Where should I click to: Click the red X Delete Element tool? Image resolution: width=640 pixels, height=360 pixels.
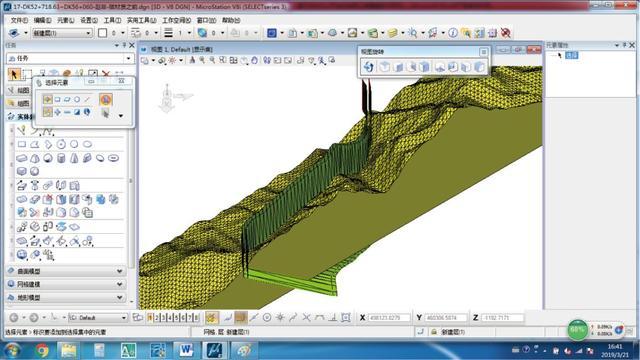click(106, 74)
